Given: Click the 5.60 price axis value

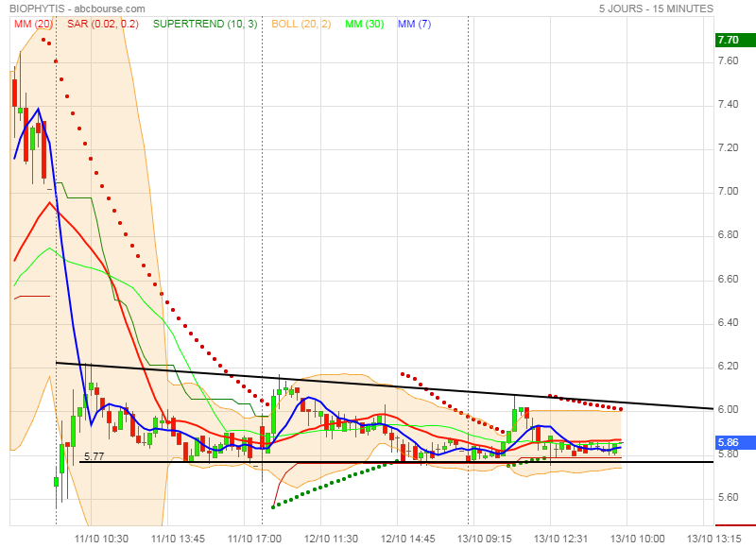Looking at the screenshot, I should [x=728, y=497].
